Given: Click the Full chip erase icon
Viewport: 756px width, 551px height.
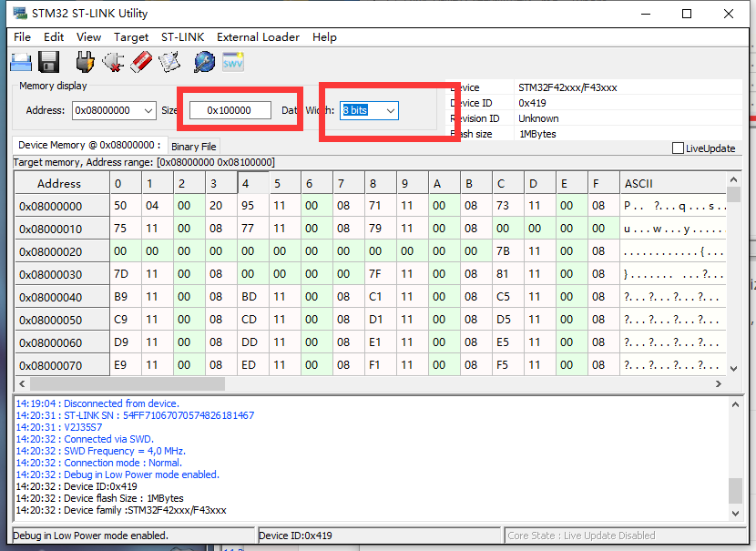Looking at the screenshot, I should [141, 62].
